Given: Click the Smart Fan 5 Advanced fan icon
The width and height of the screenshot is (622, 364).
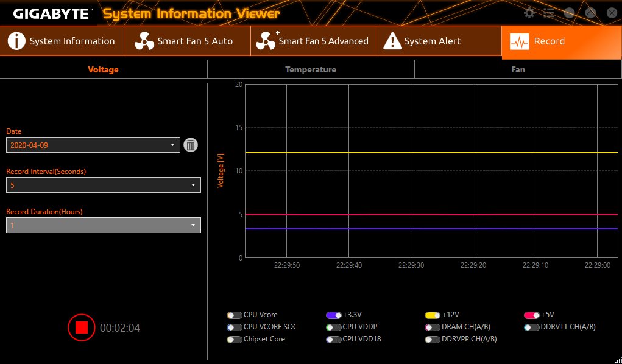Looking at the screenshot, I should 266,41.
